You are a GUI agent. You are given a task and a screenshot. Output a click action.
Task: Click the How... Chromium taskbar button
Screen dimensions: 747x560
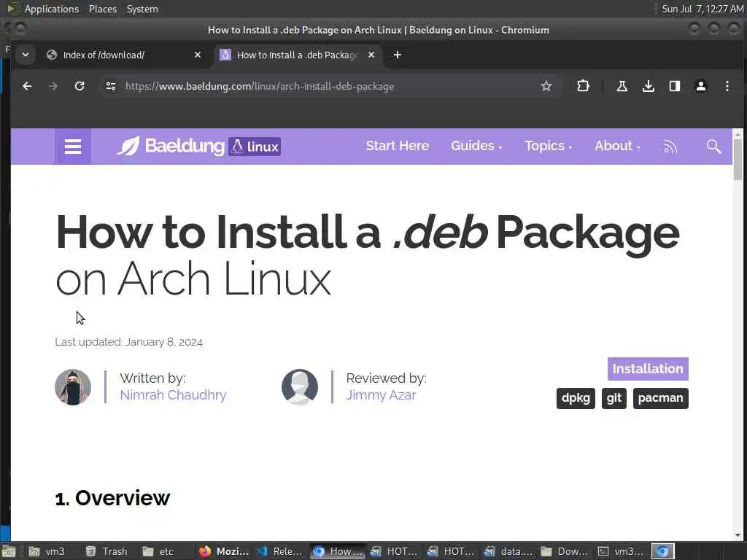(x=338, y=551)
